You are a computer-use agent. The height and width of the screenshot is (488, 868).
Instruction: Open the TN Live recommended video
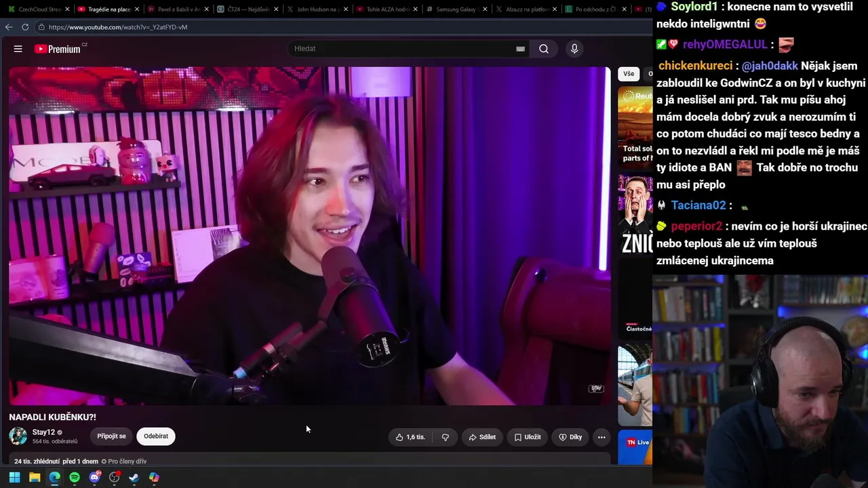(635, 447)
